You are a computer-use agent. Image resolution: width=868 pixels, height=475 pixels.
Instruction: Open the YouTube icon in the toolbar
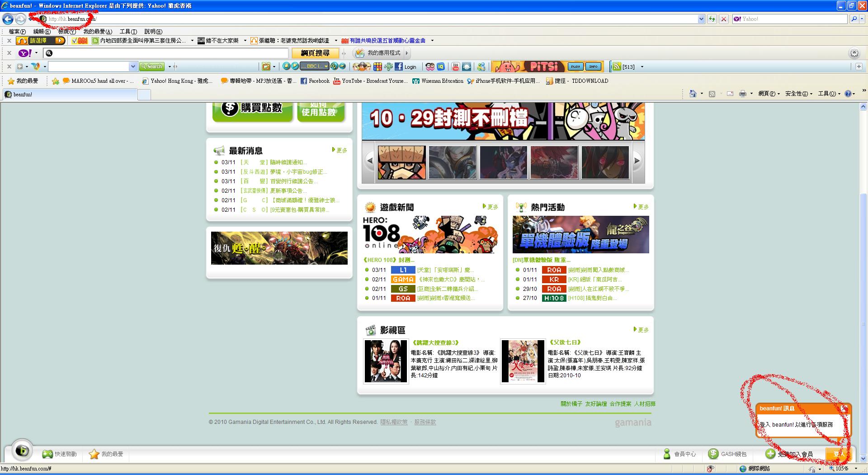pyautogui.click(x=455, y=67)
